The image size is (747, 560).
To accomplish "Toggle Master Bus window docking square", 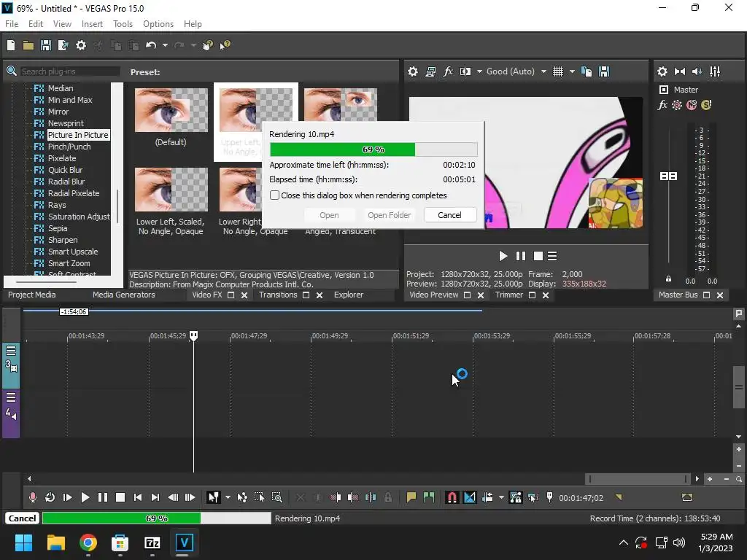I will (x=706, y=295).
